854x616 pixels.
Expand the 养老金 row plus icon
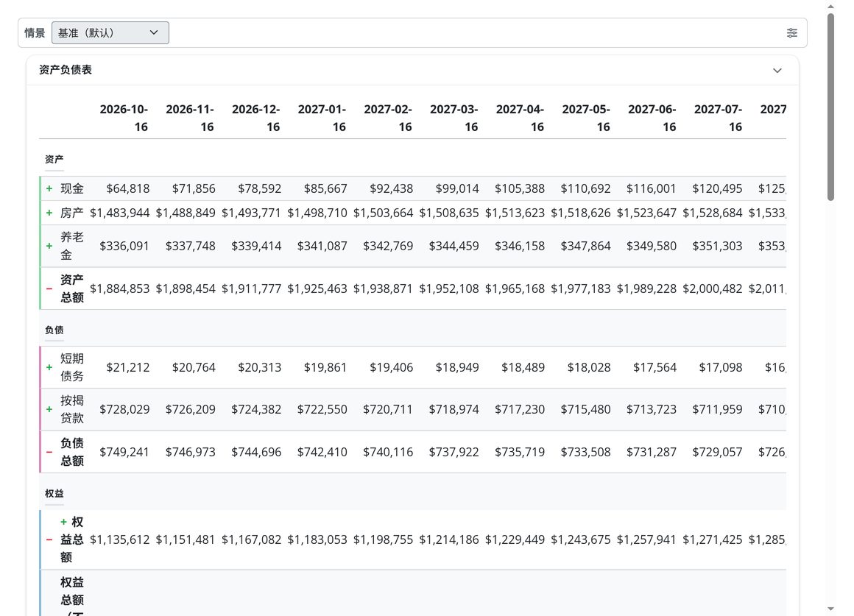coord(49,247)
